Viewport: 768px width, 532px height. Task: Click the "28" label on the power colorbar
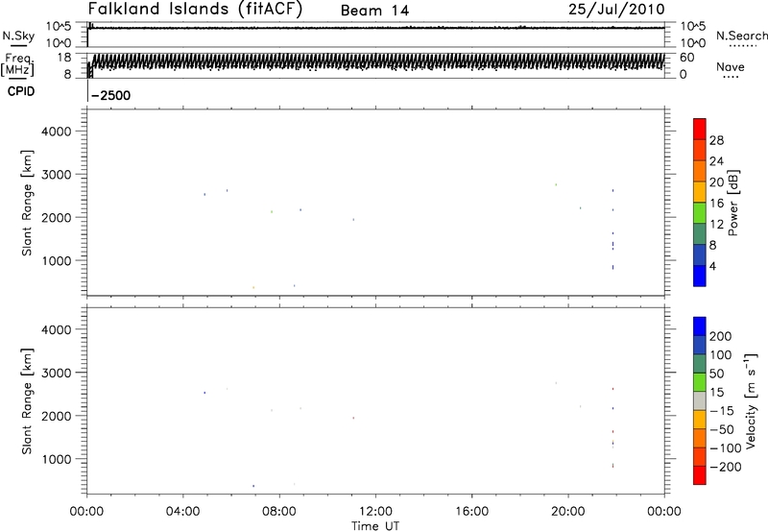click(716, 140)
